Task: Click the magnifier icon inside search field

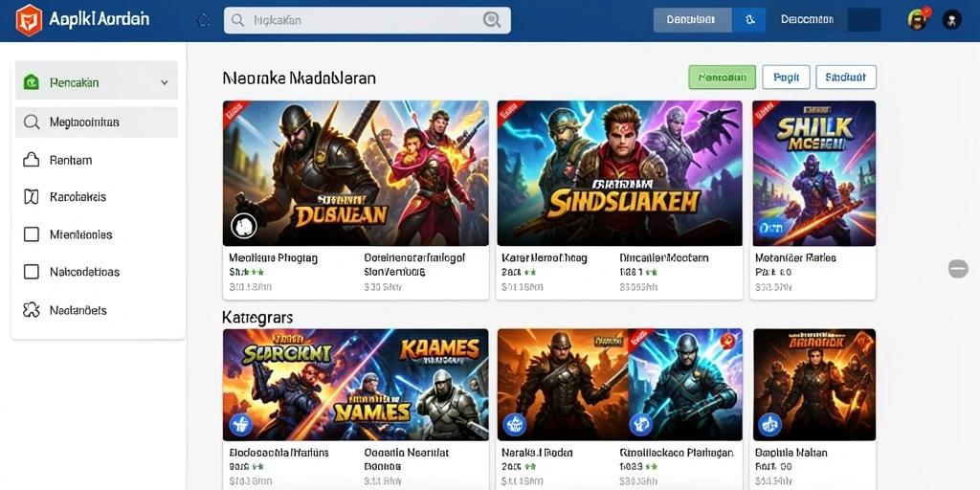Action: pyautogui.click(x=237, y=21)
